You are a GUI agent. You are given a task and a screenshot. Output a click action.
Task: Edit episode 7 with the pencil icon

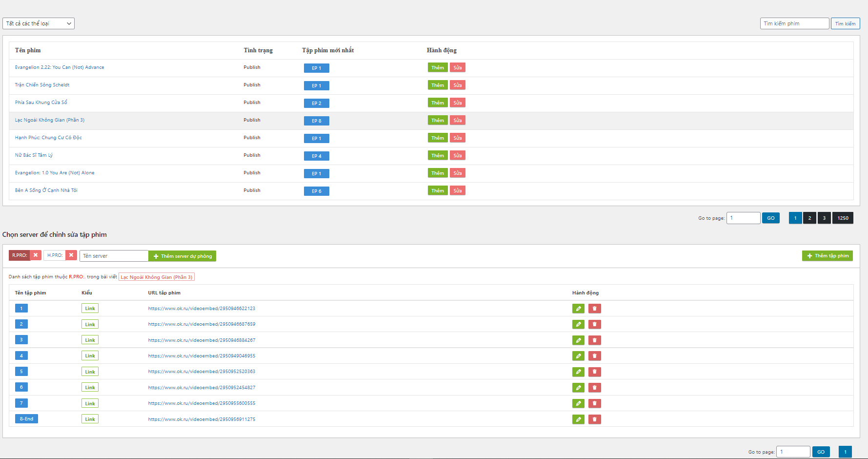[x=578, y=403]
